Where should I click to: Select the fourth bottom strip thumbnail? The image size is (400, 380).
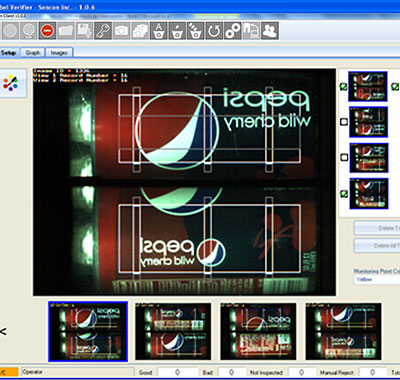(x=343, y=331)
